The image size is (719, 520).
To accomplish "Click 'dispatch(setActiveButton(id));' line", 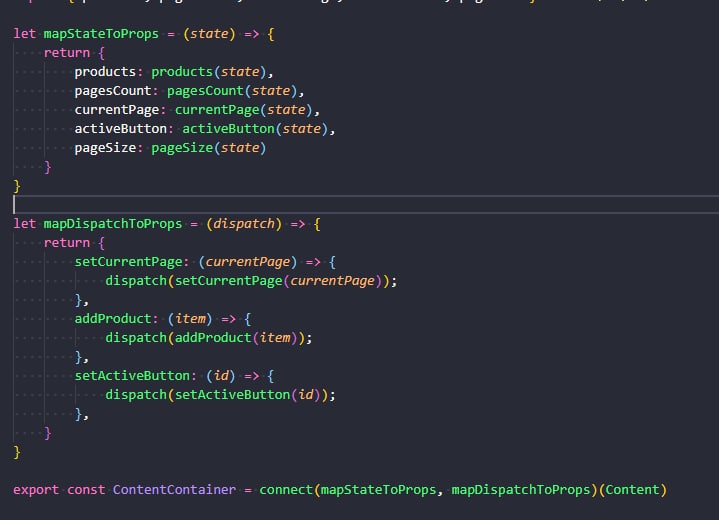I will click(x=220, y=395).
